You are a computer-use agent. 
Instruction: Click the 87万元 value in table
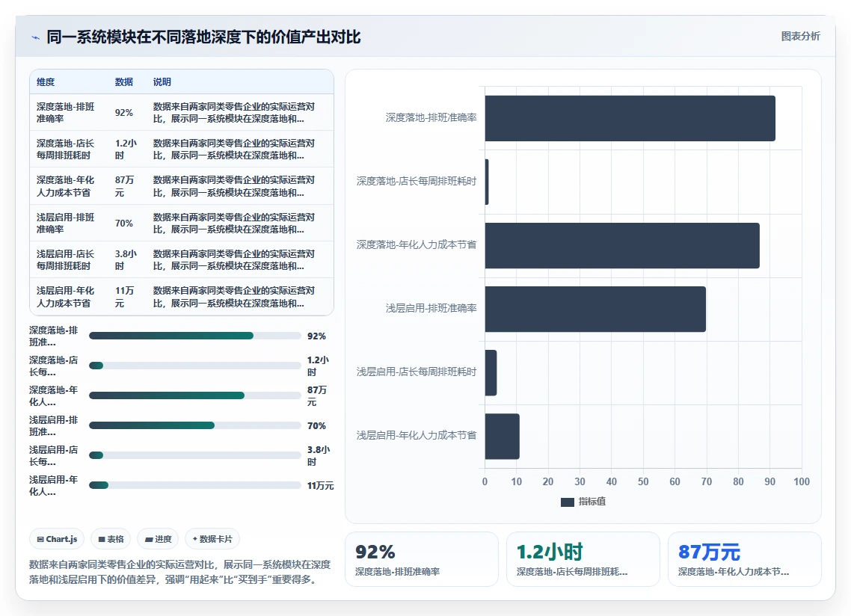tap(124, 186)
